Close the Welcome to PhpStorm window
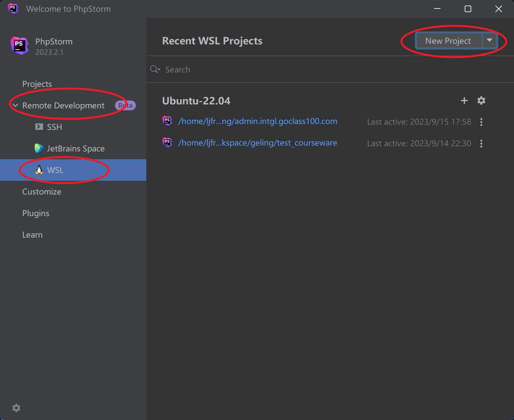The image size is (514, 420). [x=499, y=9]
